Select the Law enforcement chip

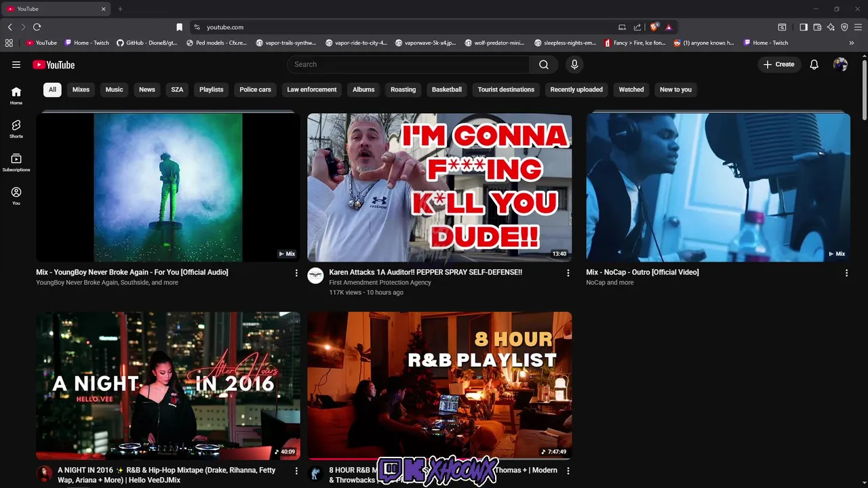point(311,89)
